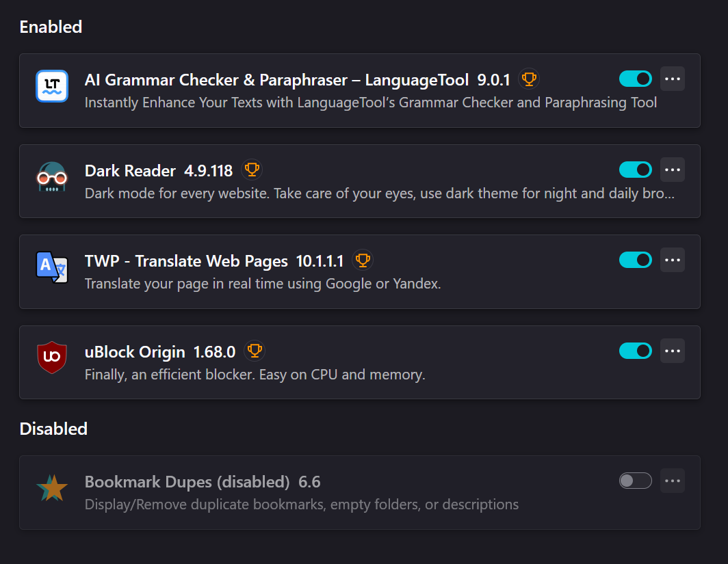Open the uBlock Origin extension details
Image resolution: width=728 pixels, height=564 pixels.
click(x=135, y=352)
